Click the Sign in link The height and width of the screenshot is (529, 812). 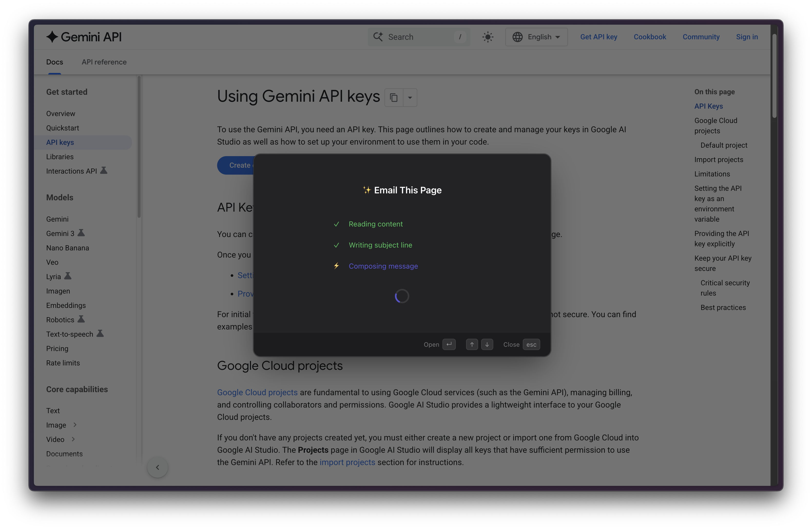(747, 37)
